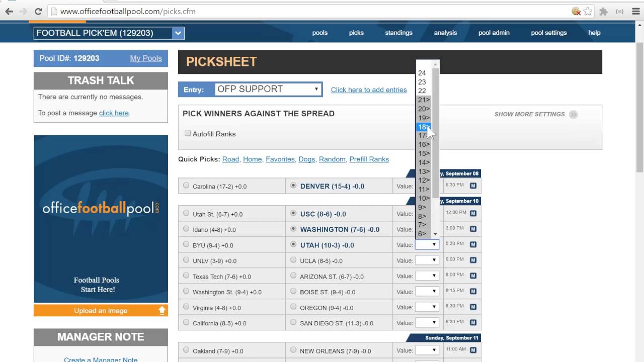Click 'Click here to add entries' link
Viewport: 644px width, 362px height.
[x=369, y=90]
